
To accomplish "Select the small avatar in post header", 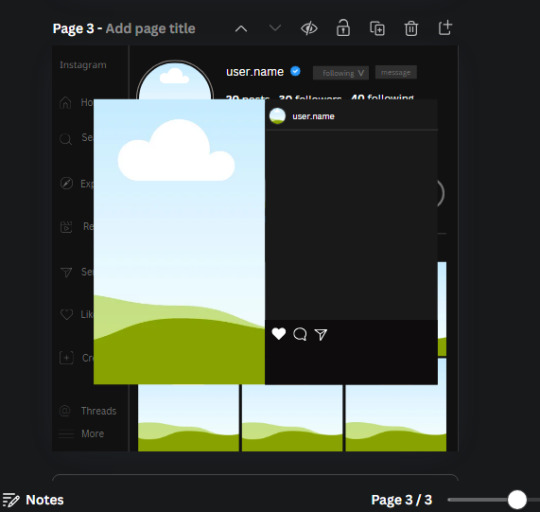I will [x=277, y=116].
